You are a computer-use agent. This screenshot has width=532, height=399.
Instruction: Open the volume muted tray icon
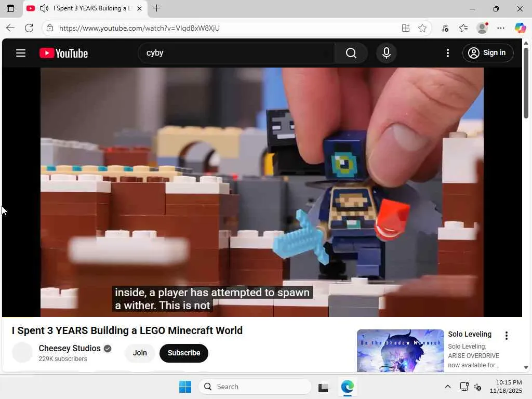[477, 387]
